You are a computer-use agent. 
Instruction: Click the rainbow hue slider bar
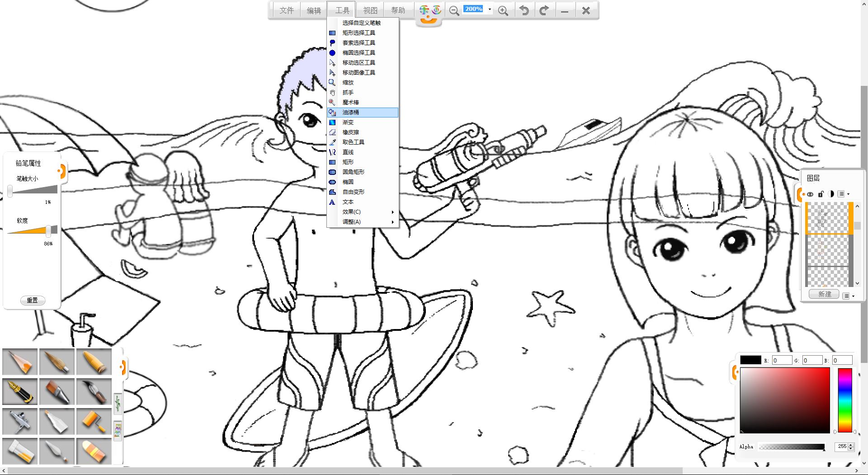tap(844, 400)
